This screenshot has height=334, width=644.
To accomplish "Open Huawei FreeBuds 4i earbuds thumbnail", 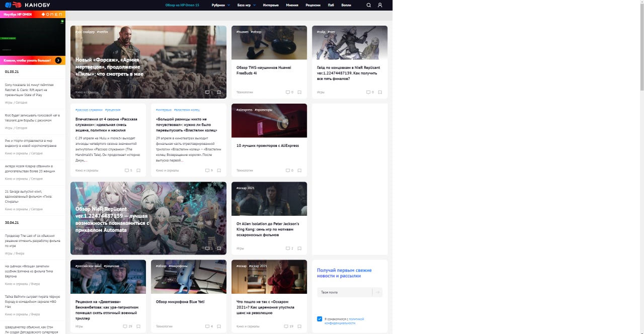I will pyautogui.click(x=269, y=43).
